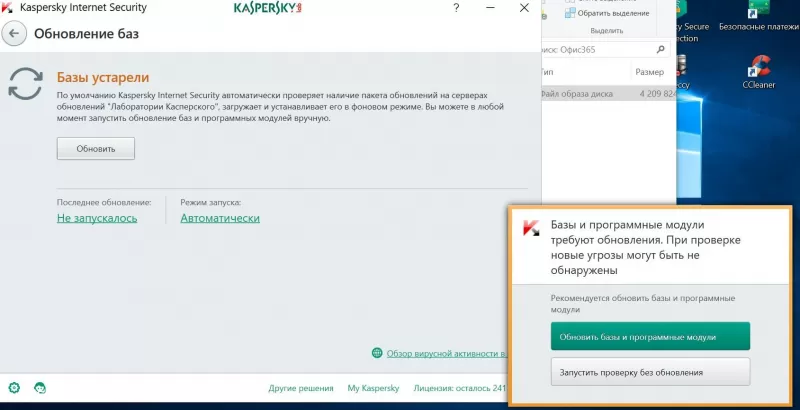Open Безопасные платежи desktop shortcut
This screenshot has width=800, height=410.
pos(758,16)
